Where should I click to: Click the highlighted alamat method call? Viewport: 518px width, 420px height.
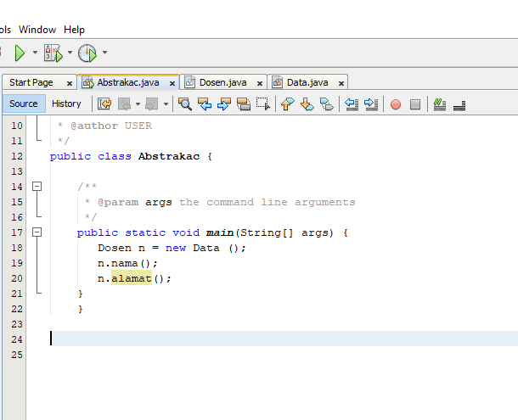pos(131,277)
